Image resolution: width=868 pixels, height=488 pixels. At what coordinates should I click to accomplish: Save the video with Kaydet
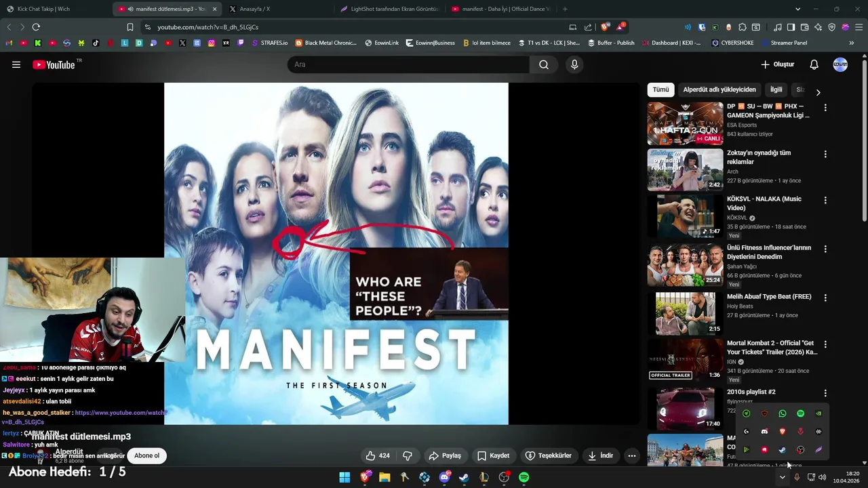[493, 455]
